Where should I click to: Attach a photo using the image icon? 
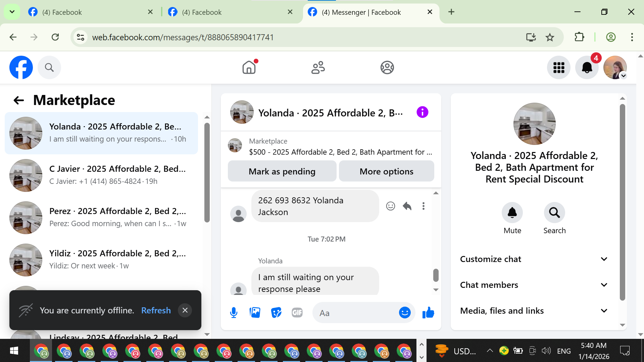click(x=255, y=313)
